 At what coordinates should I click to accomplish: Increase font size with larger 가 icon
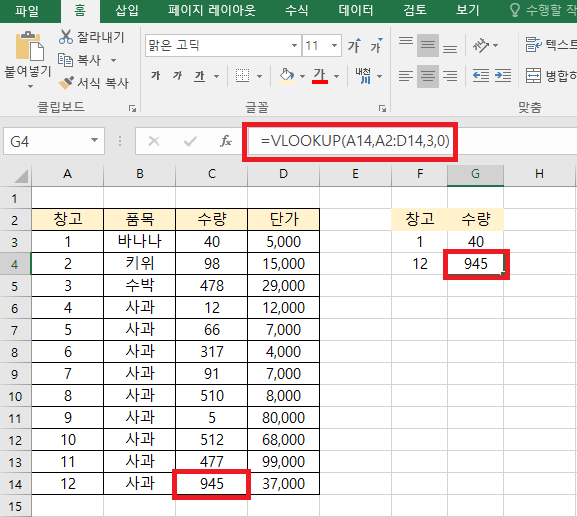coord(354,46)
